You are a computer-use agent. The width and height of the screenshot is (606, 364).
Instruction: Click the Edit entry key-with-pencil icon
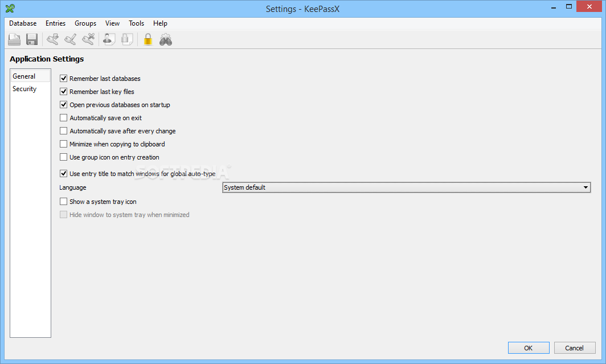point(71,39)
